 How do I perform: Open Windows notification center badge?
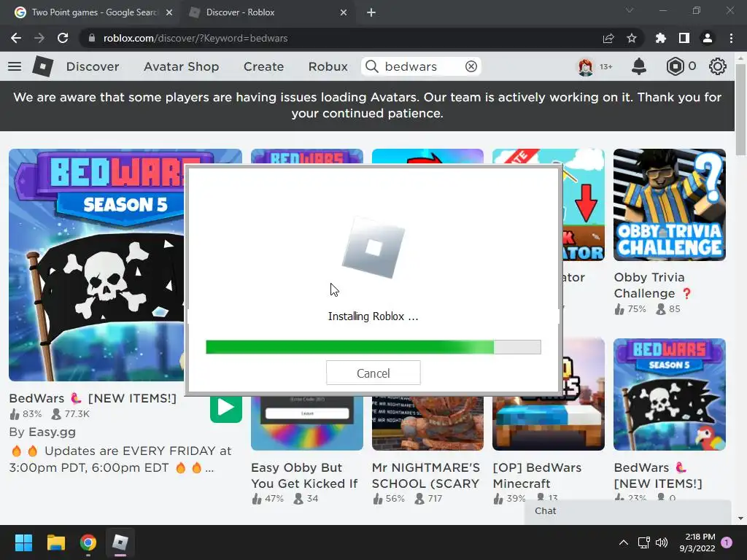pos(727,542)
